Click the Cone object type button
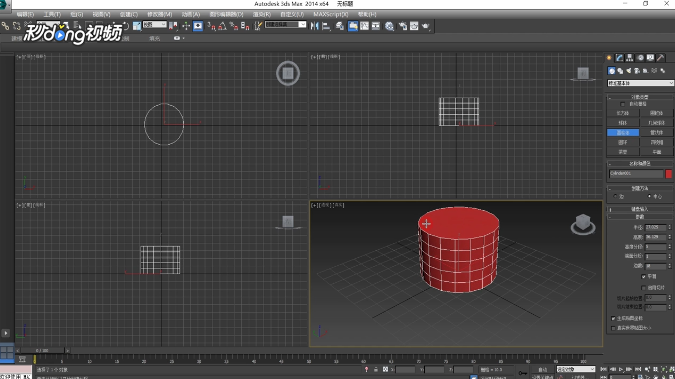The height and width of the screenshot is (379, 675). (656, 113)
